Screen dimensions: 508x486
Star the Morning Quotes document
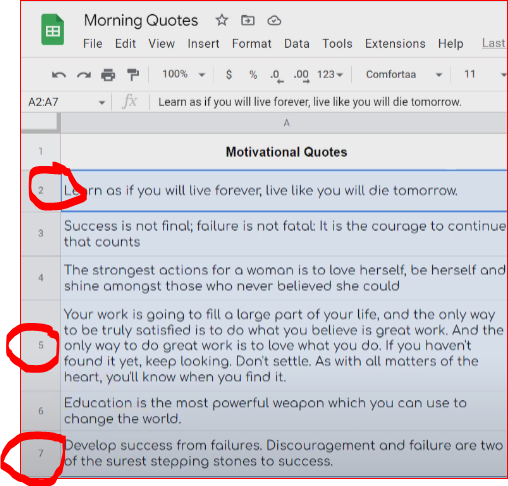[x=222, y=20]
